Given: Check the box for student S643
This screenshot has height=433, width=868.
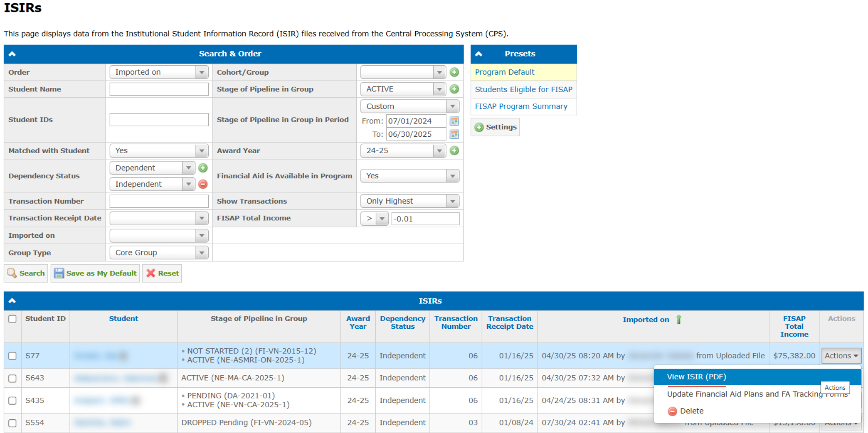Looking at the screenshot, I should [12, 378].
